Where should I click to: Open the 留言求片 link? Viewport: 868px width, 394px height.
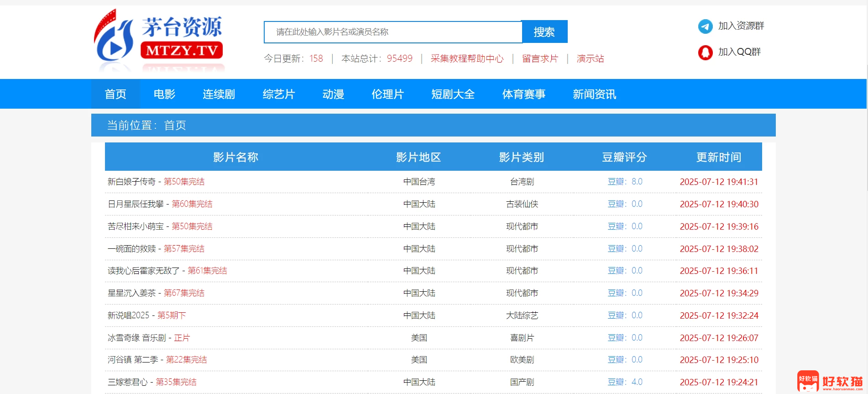tap(540, 58)
